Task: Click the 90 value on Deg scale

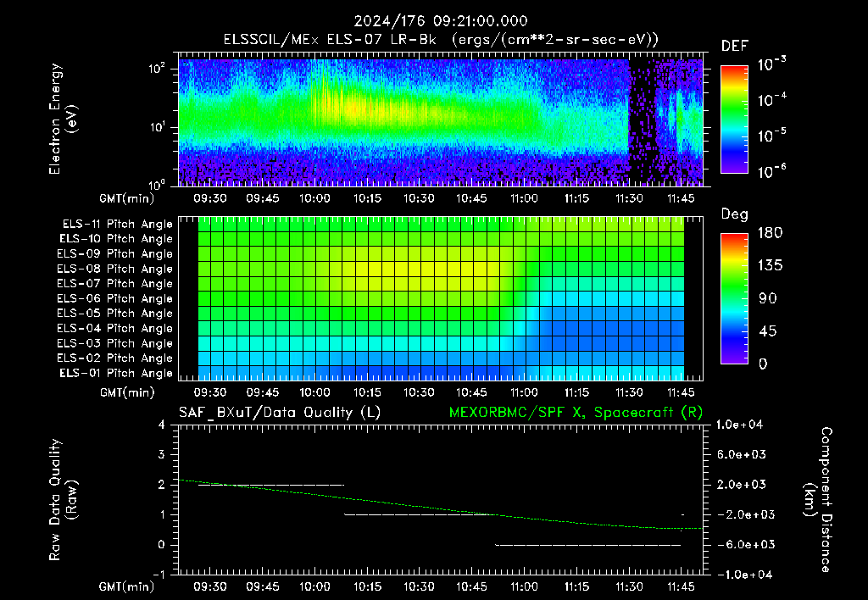Action: [x=768, y=298]
